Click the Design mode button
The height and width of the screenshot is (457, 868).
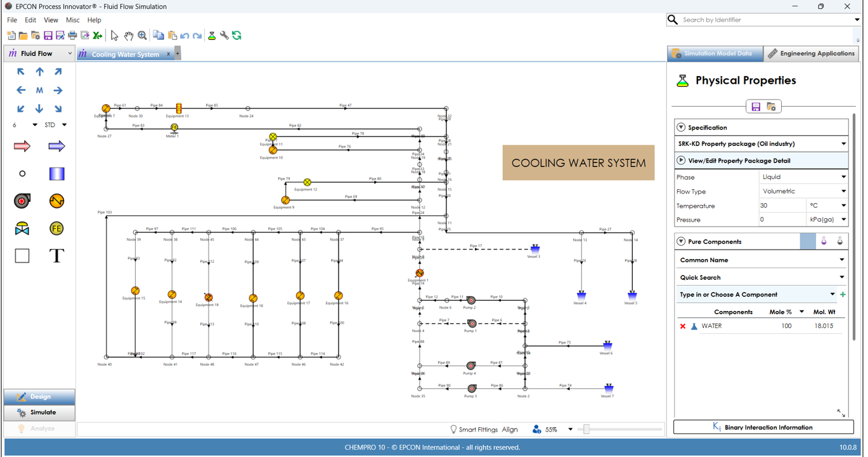point(39,397)
